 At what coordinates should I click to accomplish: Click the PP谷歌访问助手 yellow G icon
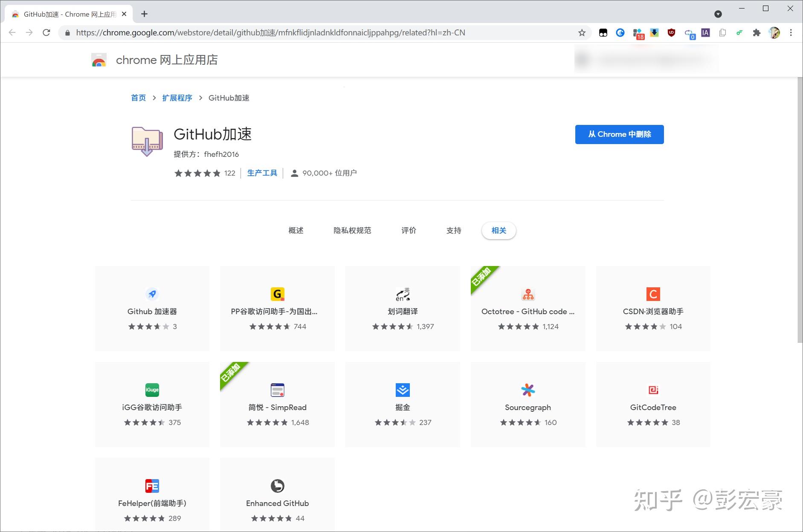coord(278,294)
